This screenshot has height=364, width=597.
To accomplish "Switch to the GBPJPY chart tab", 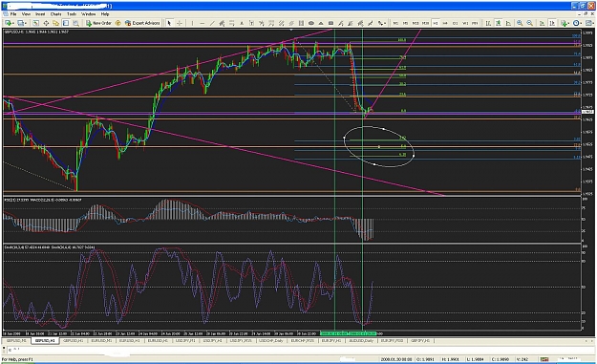I will click(420, 341).
